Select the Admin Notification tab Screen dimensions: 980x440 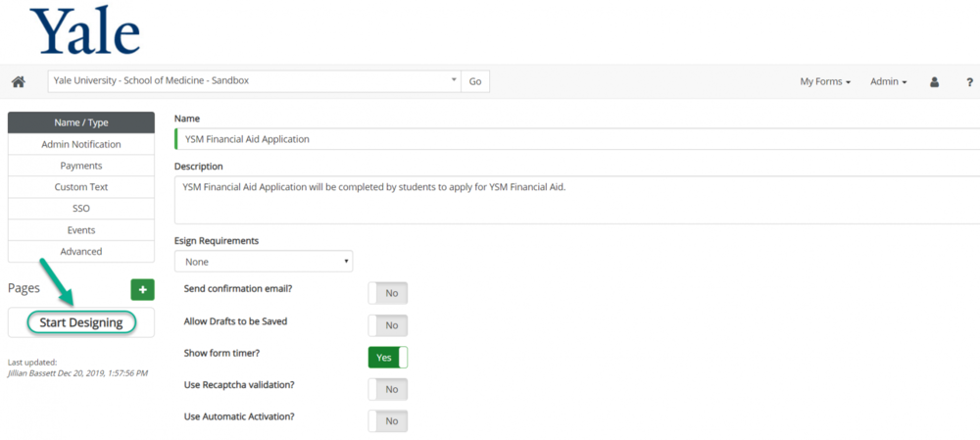point(81,144)
